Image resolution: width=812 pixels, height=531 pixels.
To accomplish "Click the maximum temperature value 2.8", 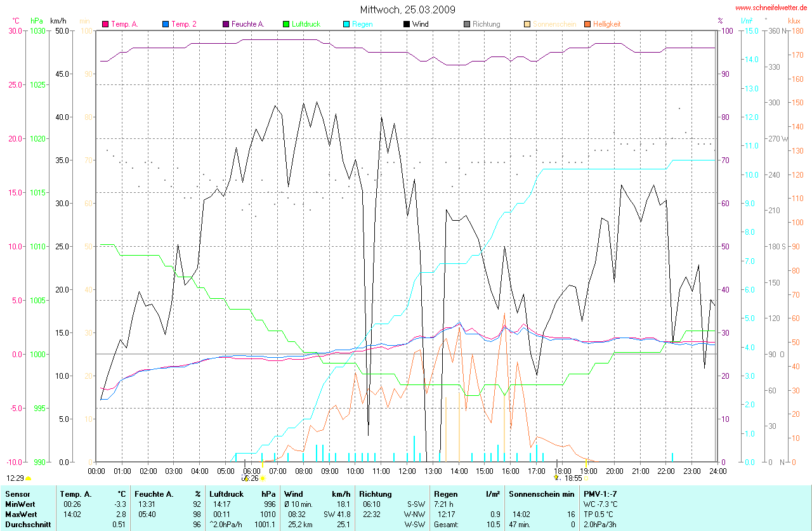I will coord(121,515).
